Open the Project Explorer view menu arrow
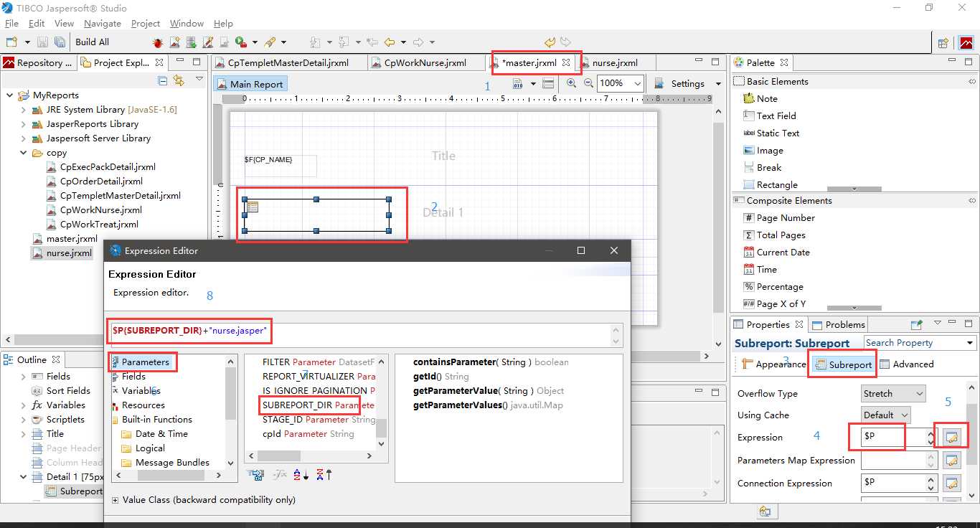The height and width of the screenshot is (528, 980). point(199,79)
